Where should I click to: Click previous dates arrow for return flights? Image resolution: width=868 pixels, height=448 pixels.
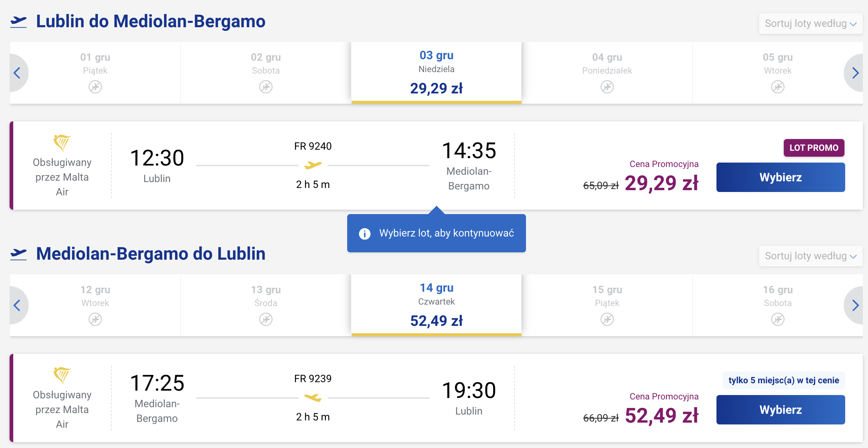pyautogui.click(x=17, y=305)
